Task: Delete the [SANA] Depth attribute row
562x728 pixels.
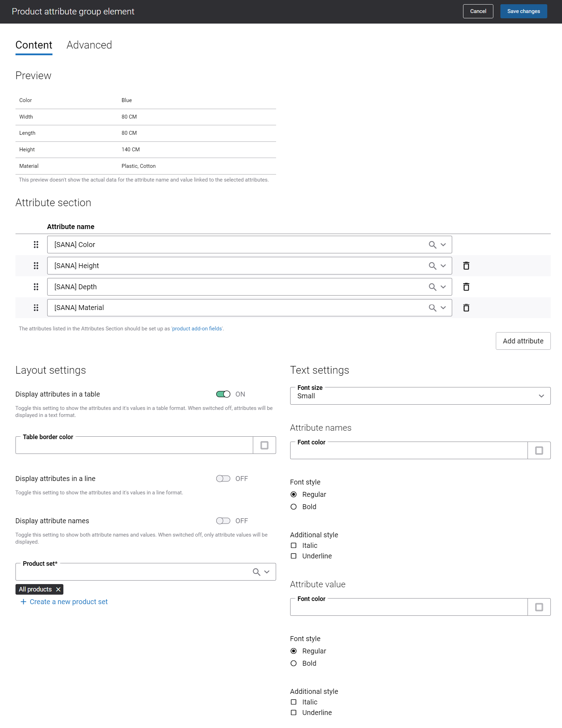Action: [466, 287]
